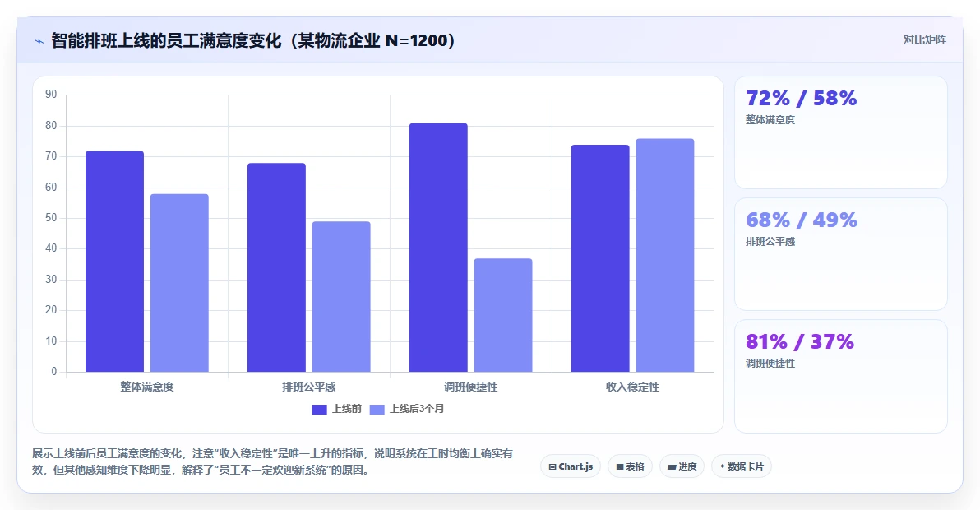Click the 上线后 bar for 排班公平感
This screenshot has height=510, width=980.
coord(341,297)
